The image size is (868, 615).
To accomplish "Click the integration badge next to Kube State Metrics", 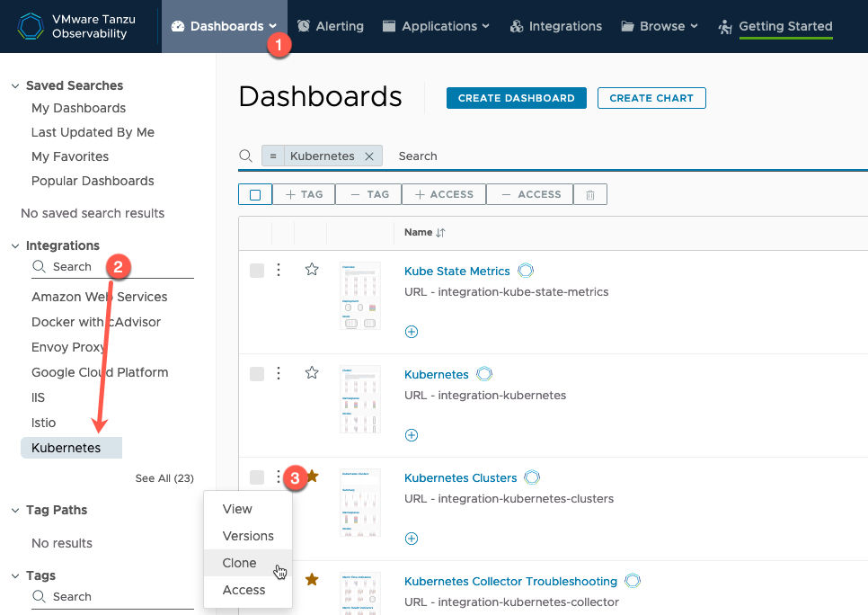I will click(526, 271).
